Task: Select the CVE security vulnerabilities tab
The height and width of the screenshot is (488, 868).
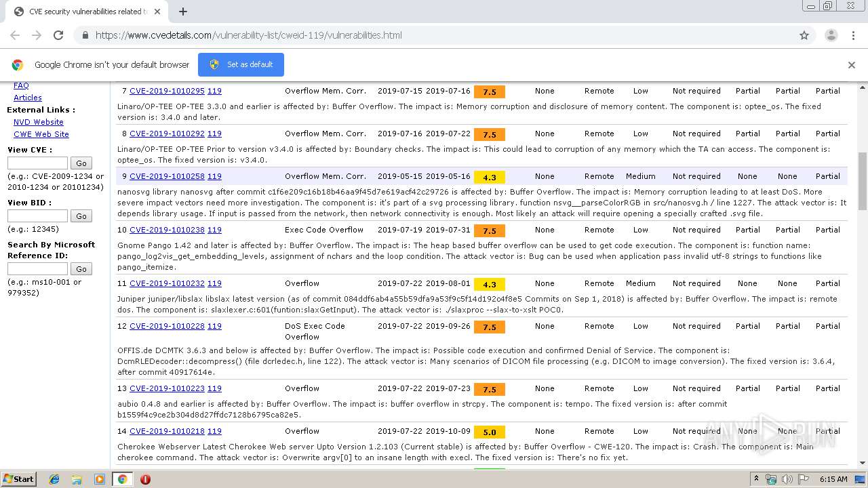Action: pos(87,12)
